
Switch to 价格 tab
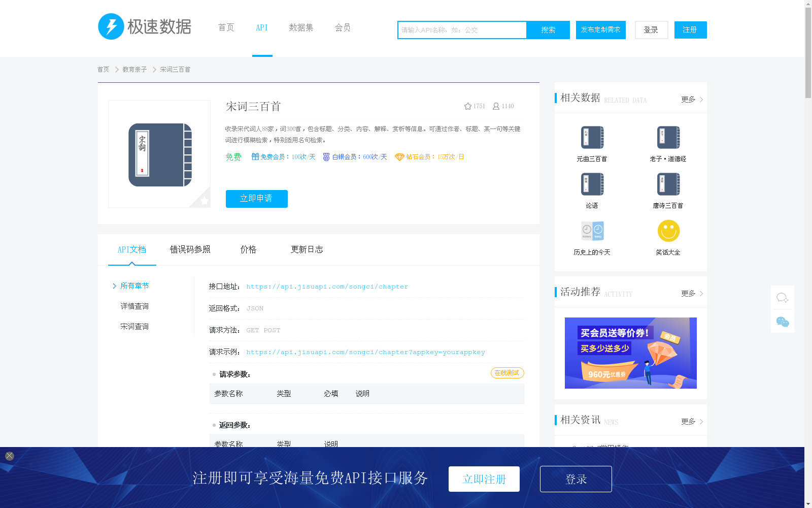click(248, 249)
